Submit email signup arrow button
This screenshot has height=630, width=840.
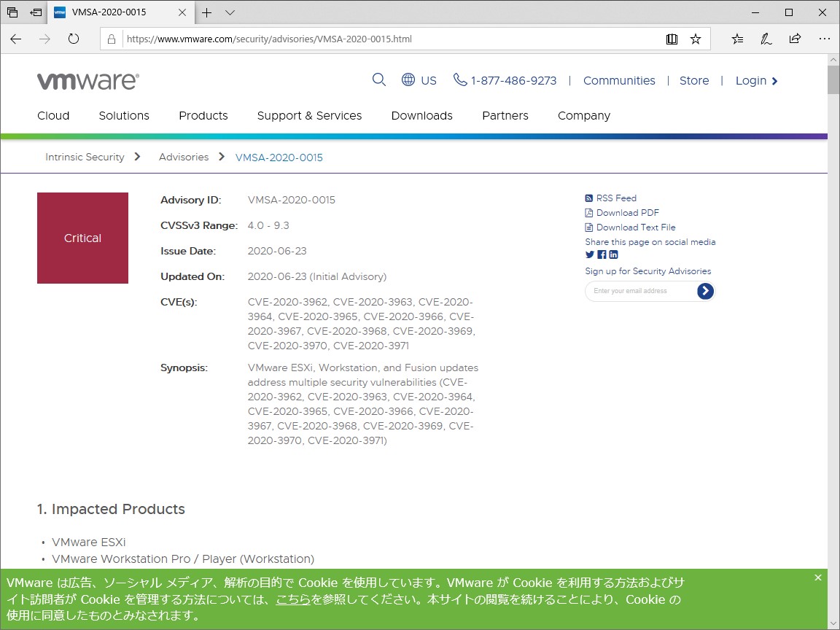tap(705, 291)
